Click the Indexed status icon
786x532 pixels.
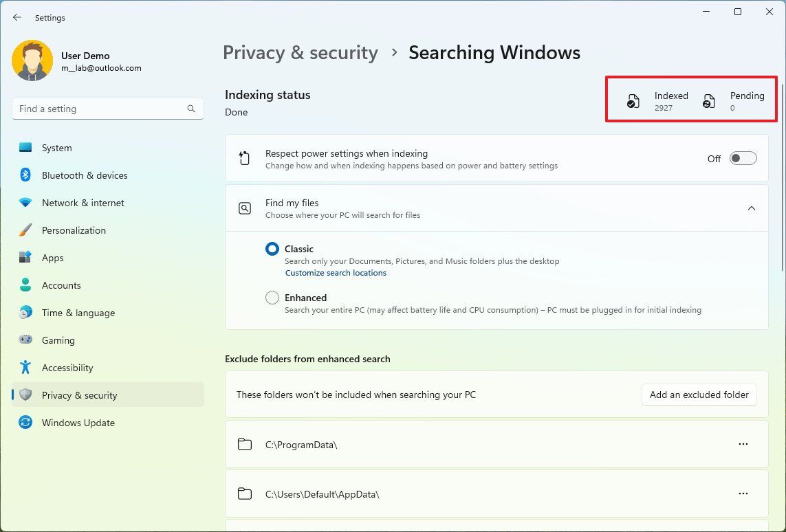click(x=633, y=100)
